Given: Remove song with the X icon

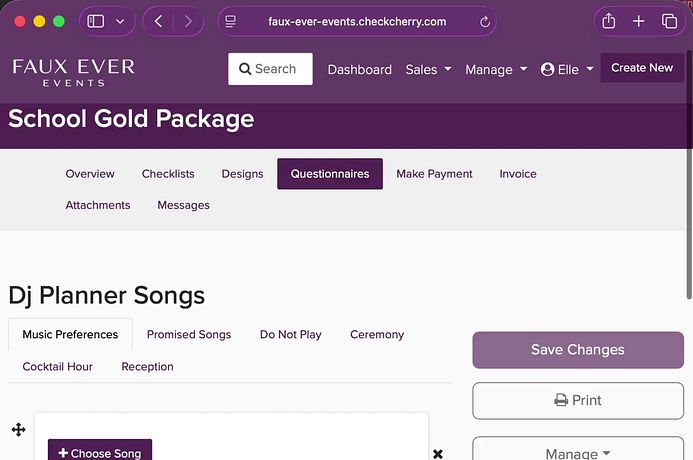Looking at the screenshot, I should 437,454.
